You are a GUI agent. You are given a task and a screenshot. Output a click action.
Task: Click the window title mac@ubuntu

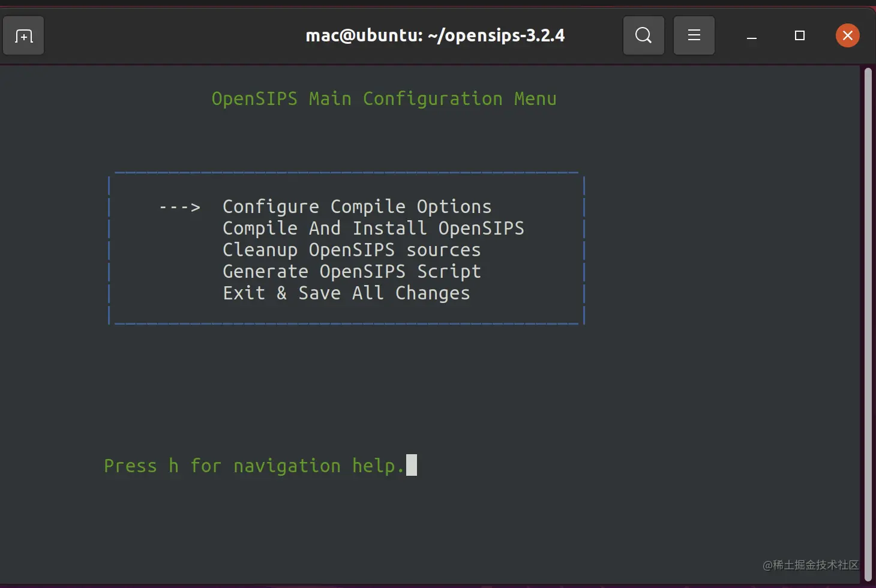[x=434, y=35]
